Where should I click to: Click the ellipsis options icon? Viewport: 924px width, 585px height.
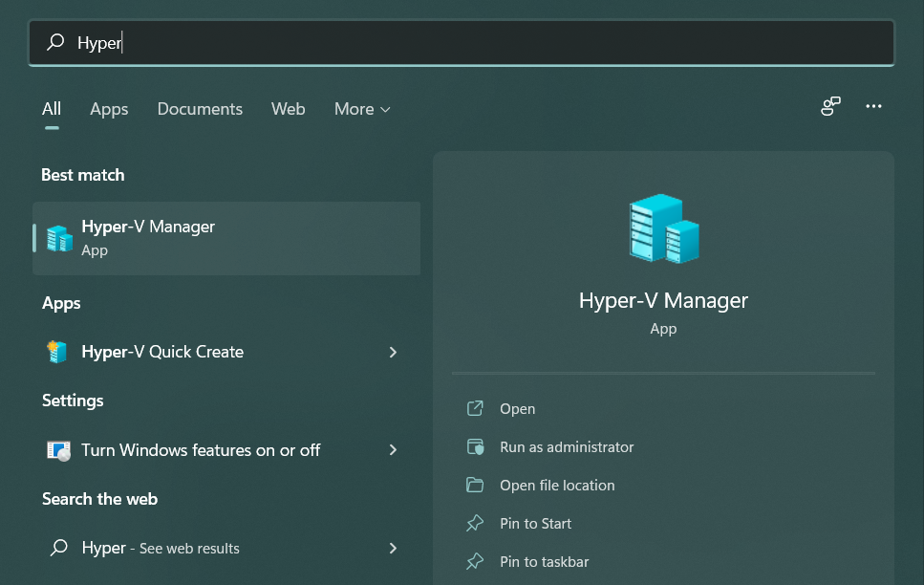tap(873, 107)
